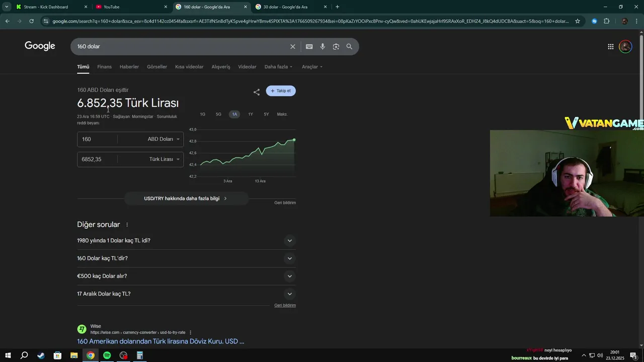This screenshot has height=362, width=644.
Task: Open a new browser tab
Action: tap(337, 7)
